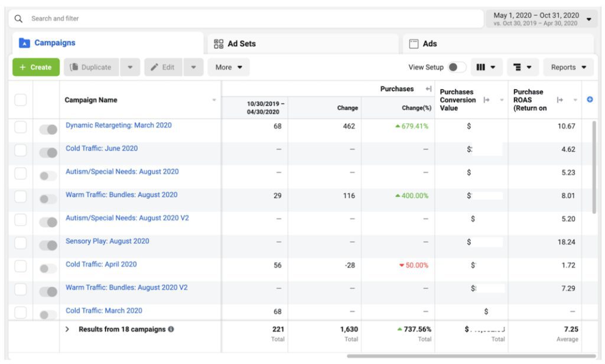The width and height of the screenshot is (605, 364).
Task: Collapse the Purchases column group arrow icon
Action: [x=428, y=89]
